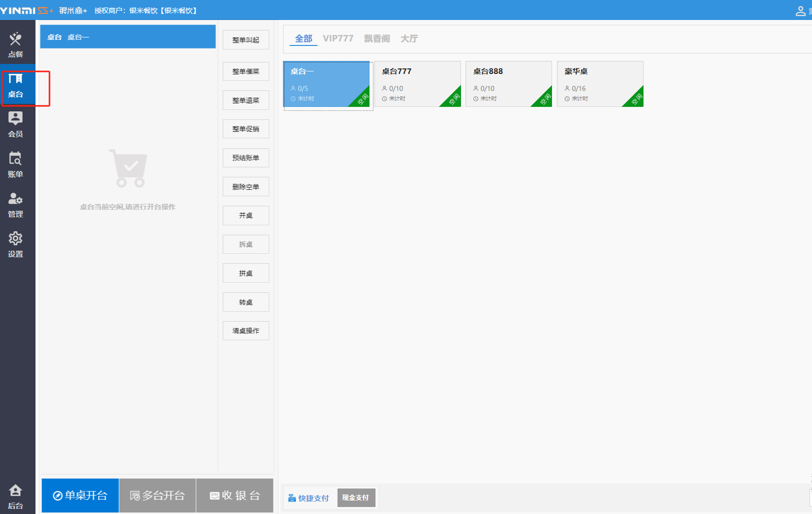Click the 并桌 merge tables button
Image resolution: width=812 pixels, height=514 pixels.
(245, 216)
